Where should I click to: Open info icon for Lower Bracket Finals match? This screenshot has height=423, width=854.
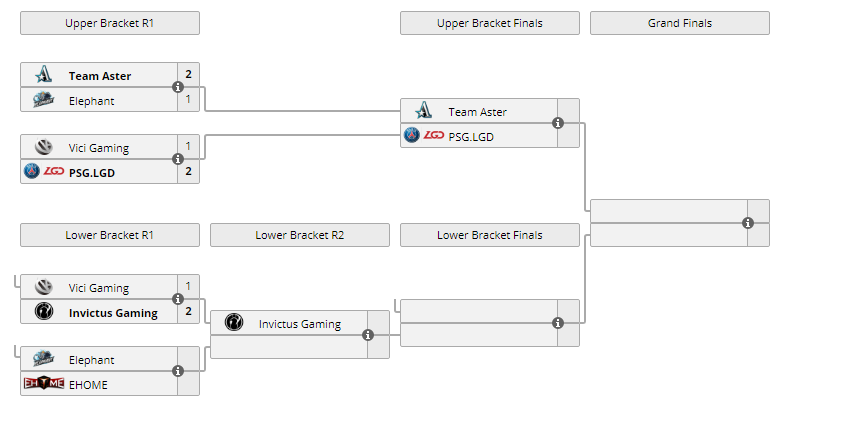[x=558, y=323]
